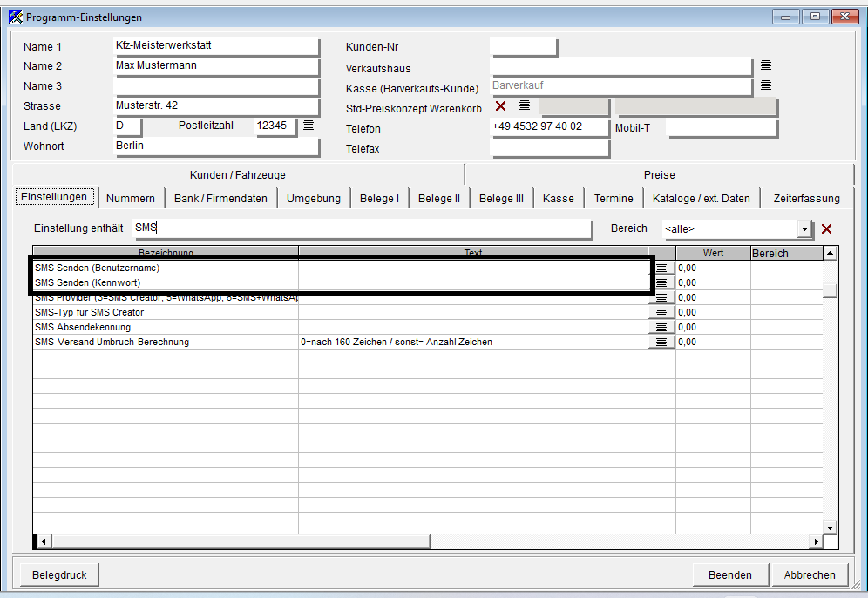Open the Bank / Firmendaten tab
Image resolution: width=868 pixels, height=598 pixels.
221,198
